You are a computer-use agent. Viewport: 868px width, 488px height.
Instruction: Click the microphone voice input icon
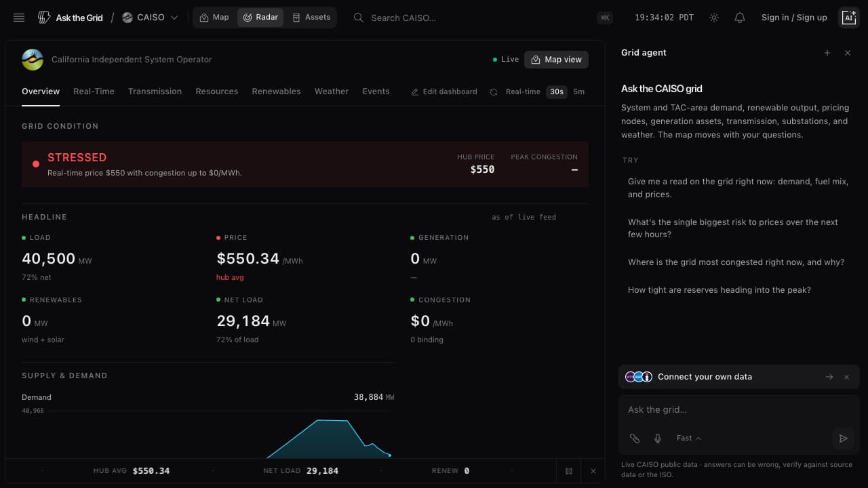(658, 439)
